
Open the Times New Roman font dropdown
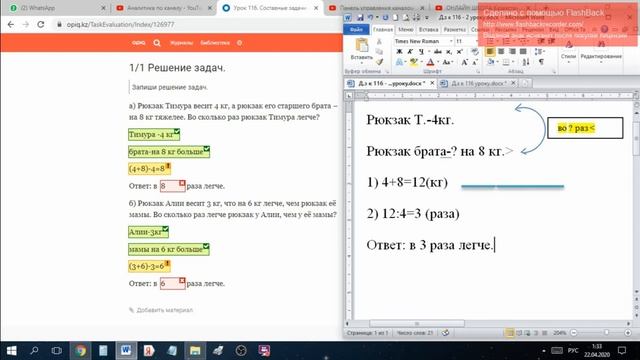pos(451,41)
